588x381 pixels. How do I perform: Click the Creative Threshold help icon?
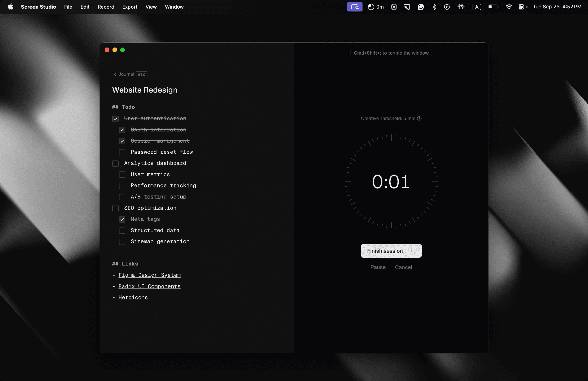pos(419,119)
